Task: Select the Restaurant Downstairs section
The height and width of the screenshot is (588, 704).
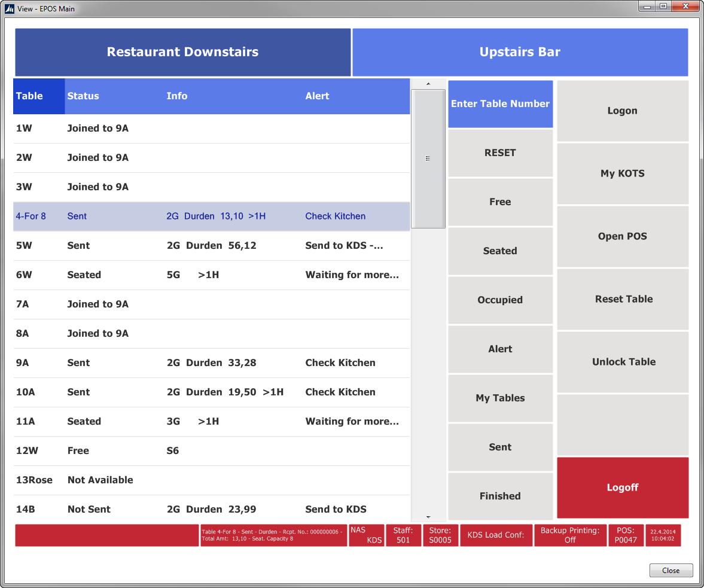Action: 182,52
